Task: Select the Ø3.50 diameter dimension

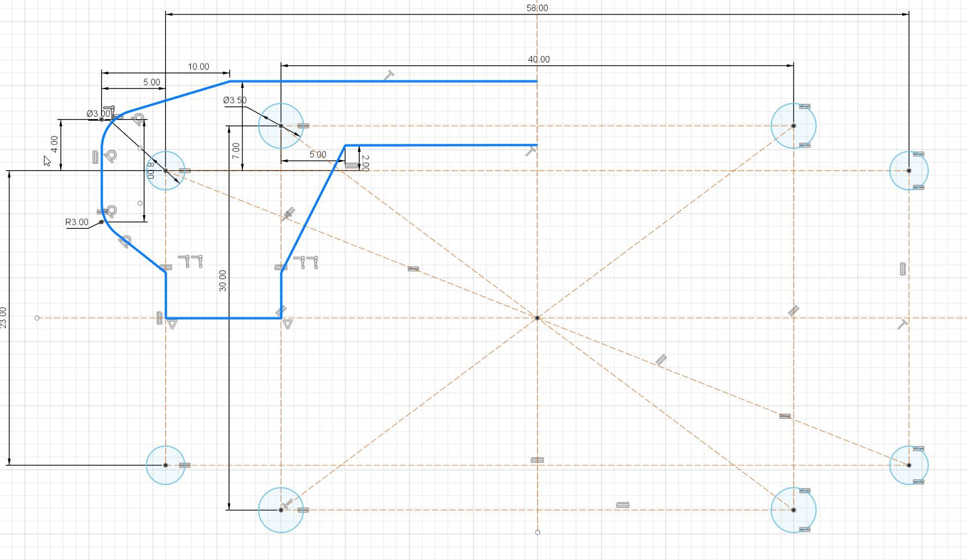Action: [x=235, y=101]
